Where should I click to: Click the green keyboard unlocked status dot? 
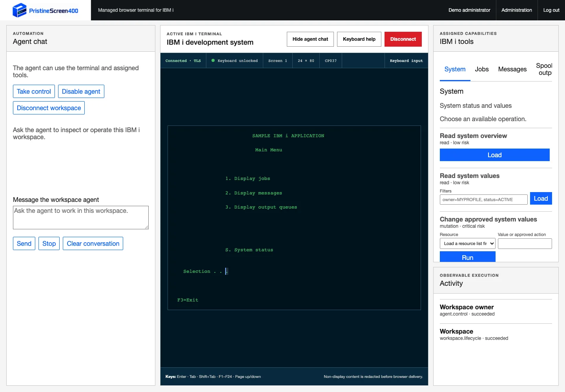213,60
